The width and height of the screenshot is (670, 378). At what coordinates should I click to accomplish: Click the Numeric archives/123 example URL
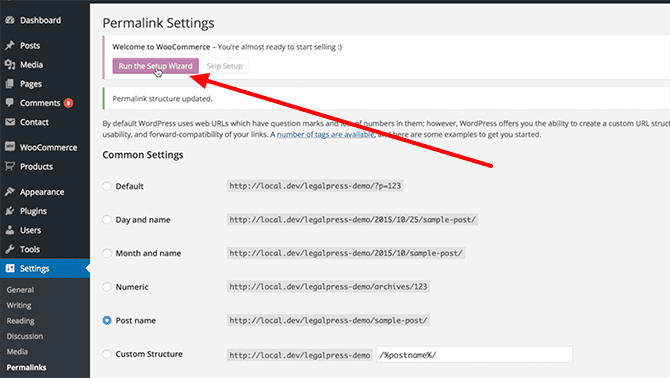[x=328, y=287]
